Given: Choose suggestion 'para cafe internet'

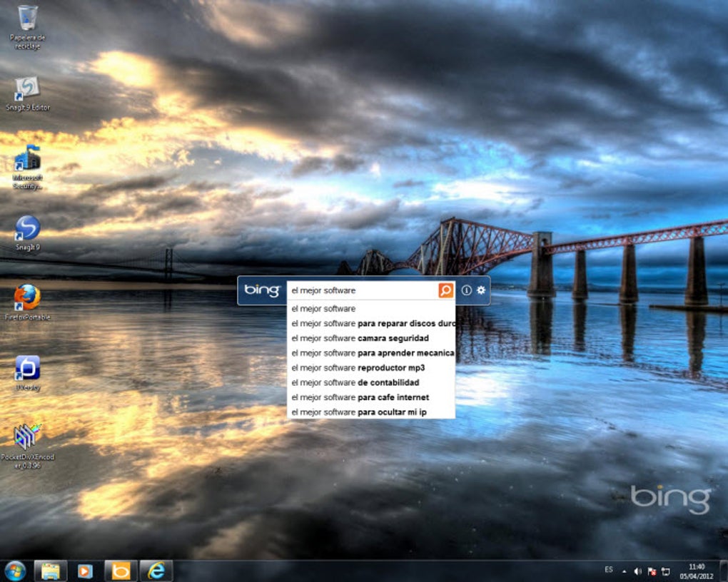Looking at the screenshot, I should pyautogui.click(x=371, y=398).
